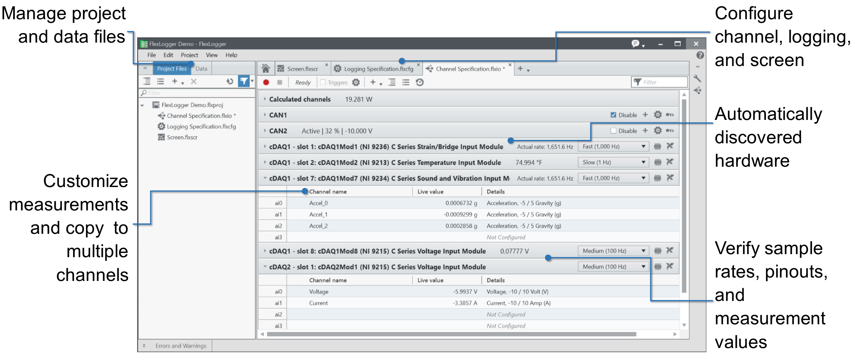Click the red Record button
This screenshot has width=868, height=362.
(x=266, y=82)
